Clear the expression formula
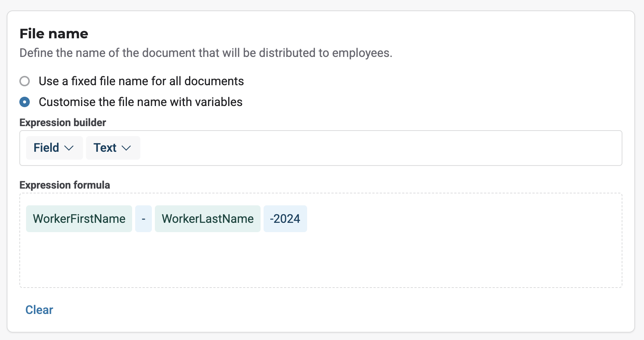This screenshot has width=644, height=340. 39,310
